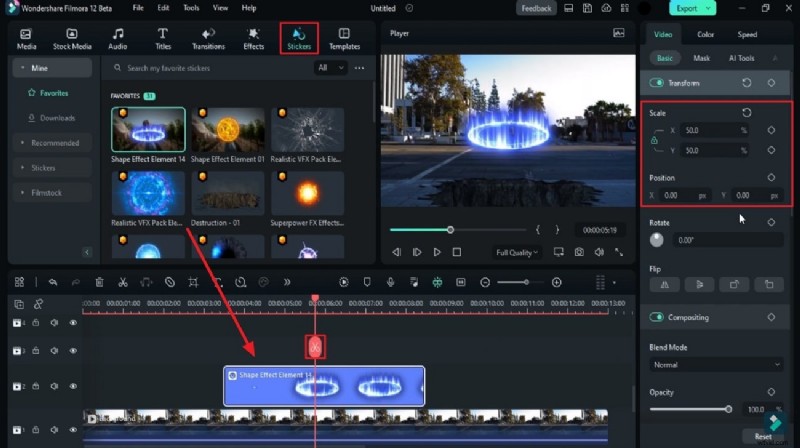Add keyframe for Rotate
The width and height of the screenshot is (800, 448).
(x=771, y=222)
